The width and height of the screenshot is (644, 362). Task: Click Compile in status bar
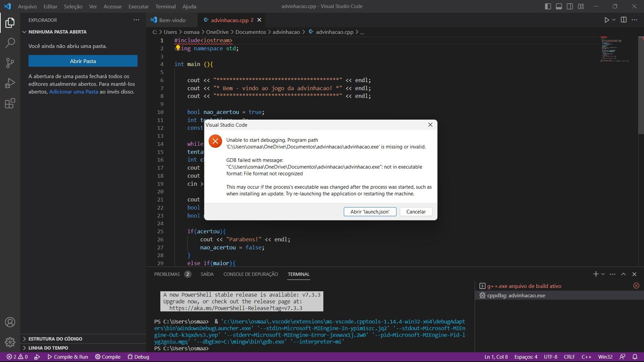point(108,357)
